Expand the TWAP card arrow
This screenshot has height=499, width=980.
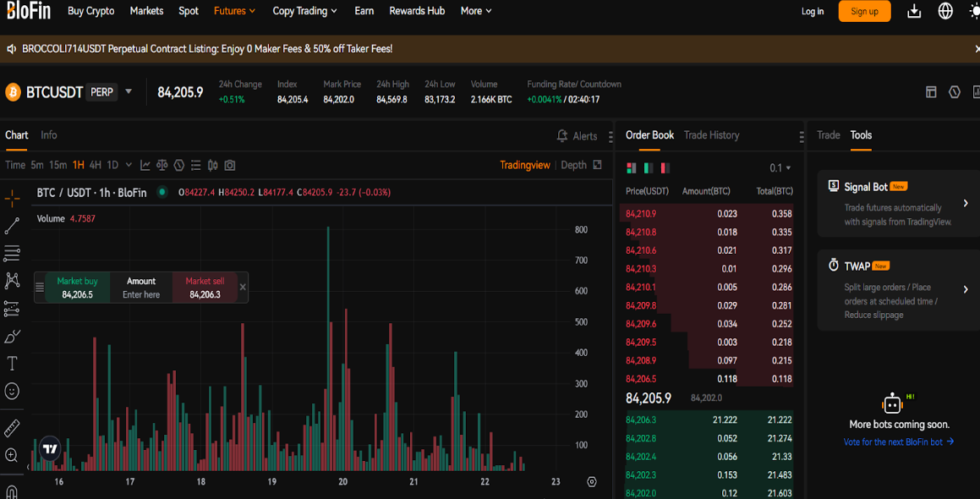pos(966,289)
